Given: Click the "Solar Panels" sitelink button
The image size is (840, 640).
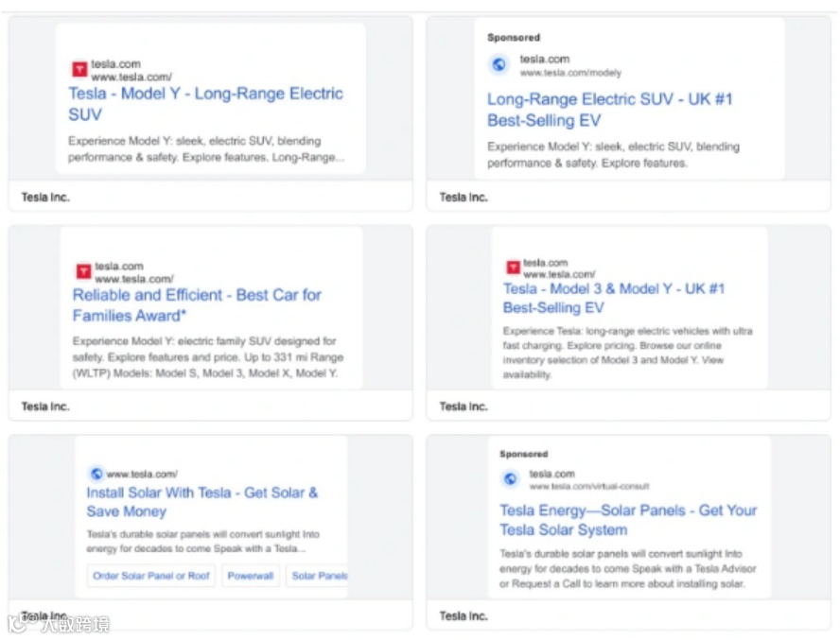Looking at the screenshot, I should (319, 576).
